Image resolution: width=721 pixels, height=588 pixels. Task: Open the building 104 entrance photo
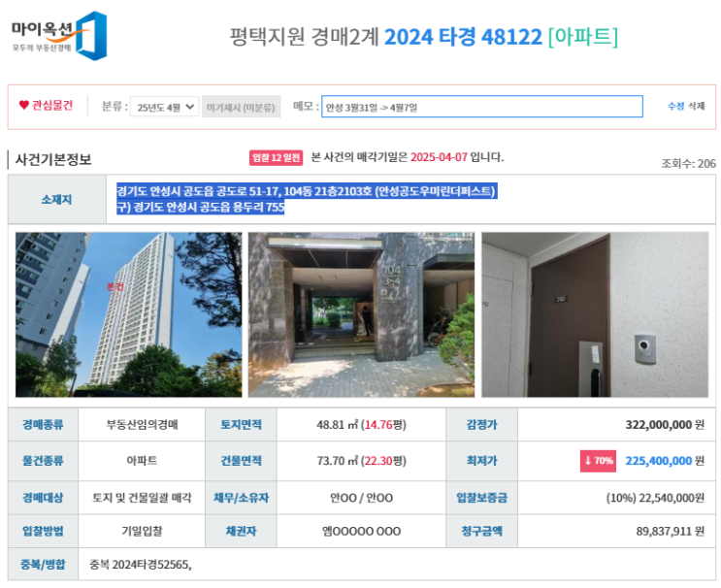pos(361,314)
